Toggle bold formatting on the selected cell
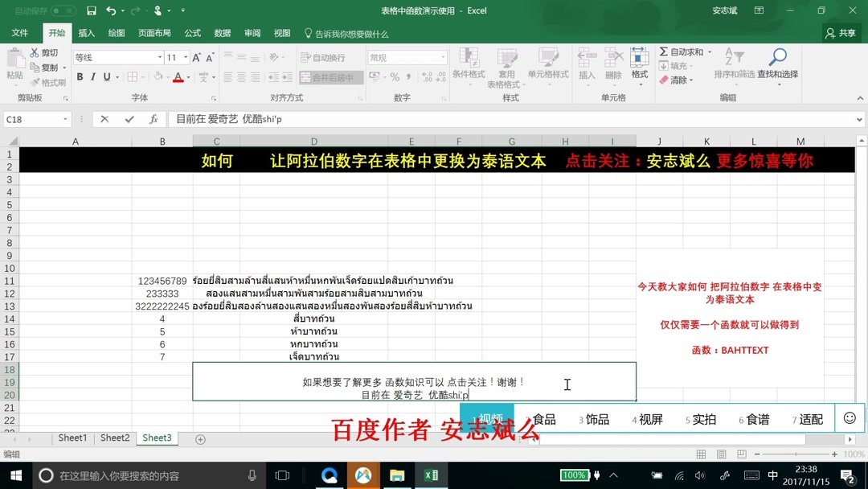 80,76
